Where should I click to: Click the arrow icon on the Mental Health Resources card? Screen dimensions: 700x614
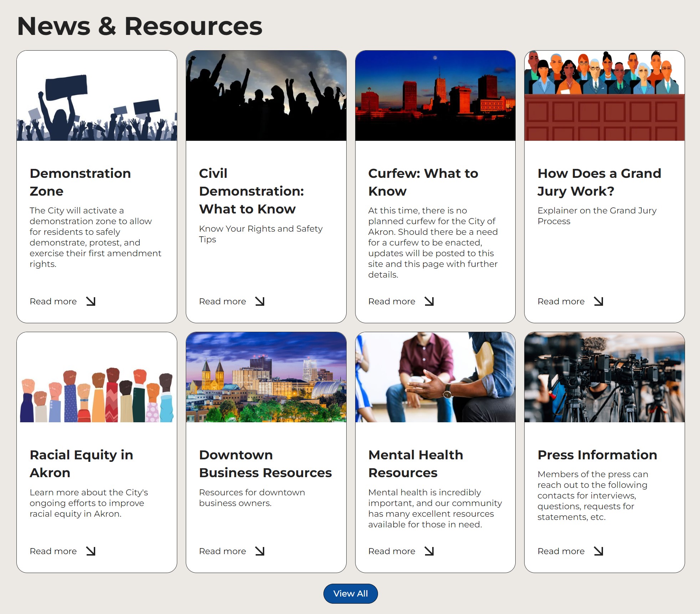coord(429,551)
